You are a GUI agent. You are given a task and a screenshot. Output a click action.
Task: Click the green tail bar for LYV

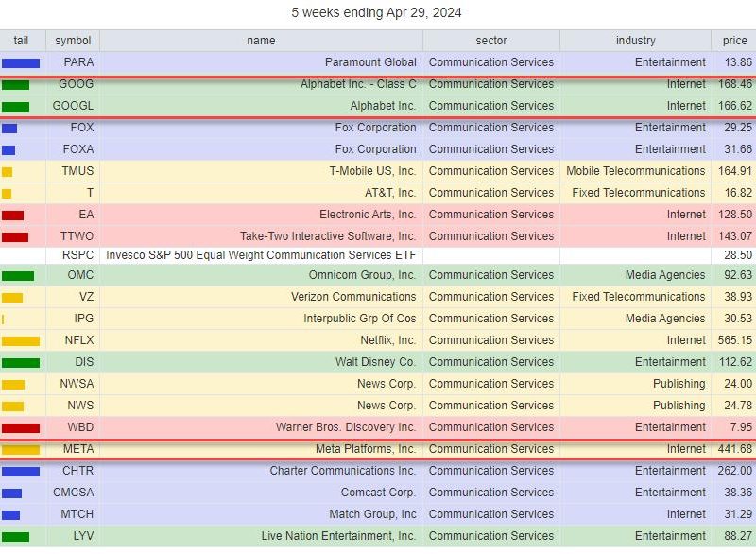click(x=15, y=537)
